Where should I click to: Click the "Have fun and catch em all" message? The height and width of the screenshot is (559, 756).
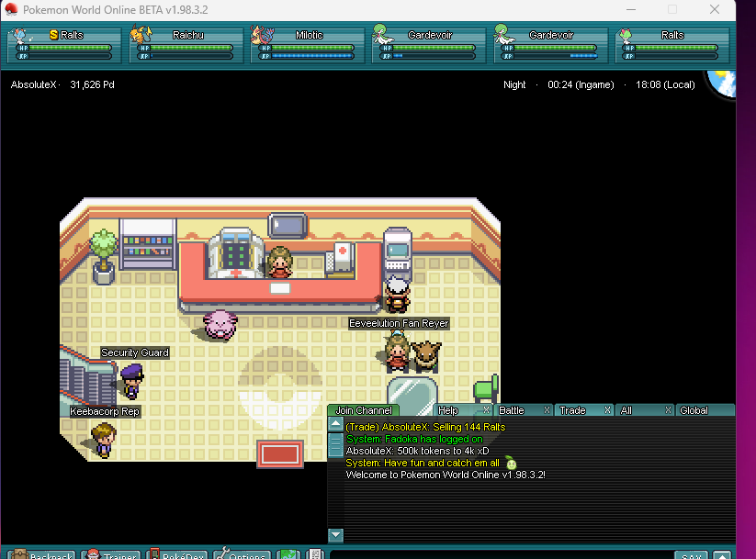point(423,464)
